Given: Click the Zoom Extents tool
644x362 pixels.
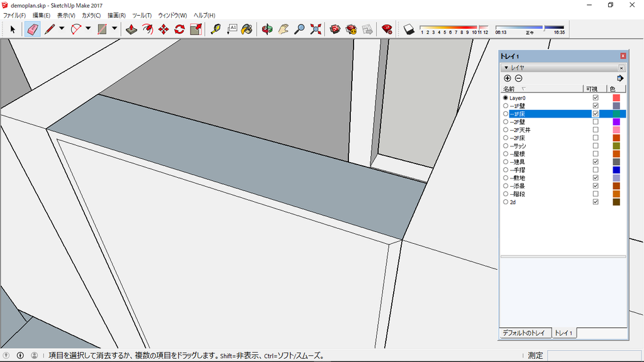Looking at the screenshot, I should click(x=316, y=30).
